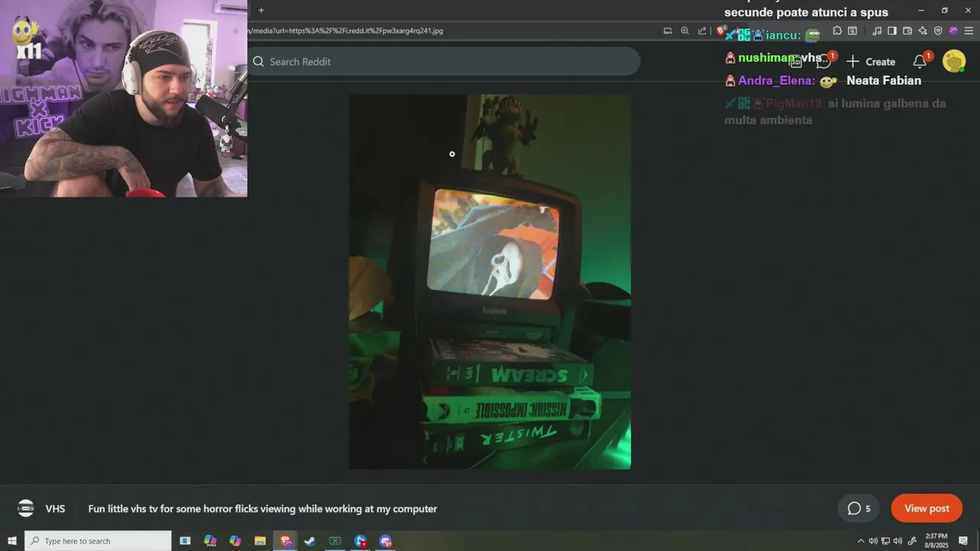The height and width of the screenshot is (551, 980).
Task: Open the Brave Wallet icon
Action: [907, 31]
